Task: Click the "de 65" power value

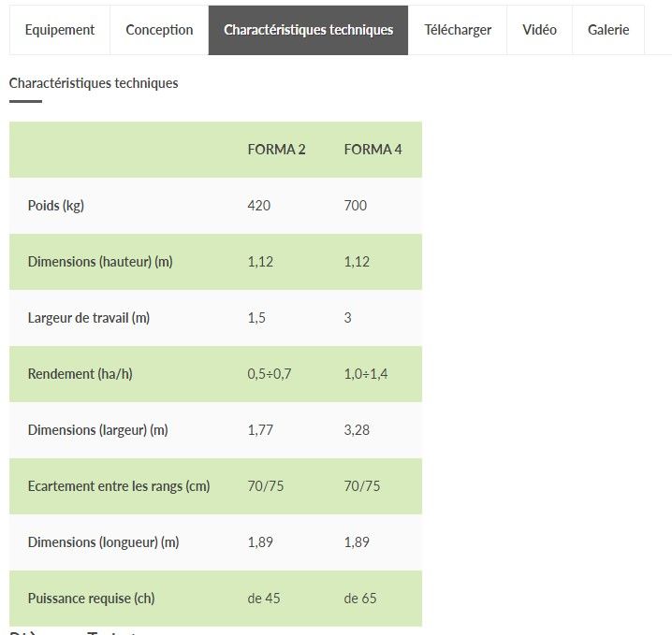Action: tap(360, 599)
